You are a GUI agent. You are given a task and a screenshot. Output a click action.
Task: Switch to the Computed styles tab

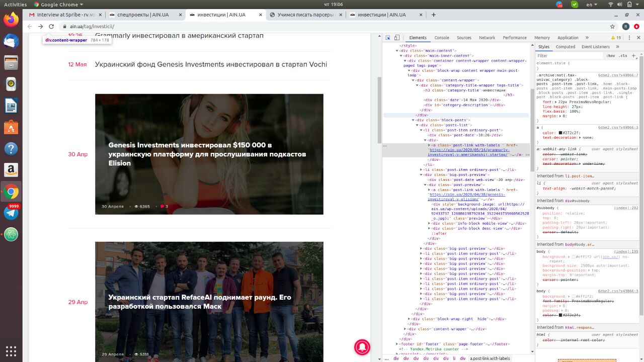click(x=566, y=47)
